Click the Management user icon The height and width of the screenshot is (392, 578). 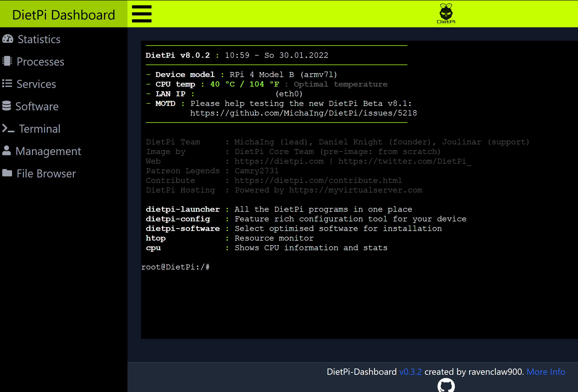click(x=7, y=151)
